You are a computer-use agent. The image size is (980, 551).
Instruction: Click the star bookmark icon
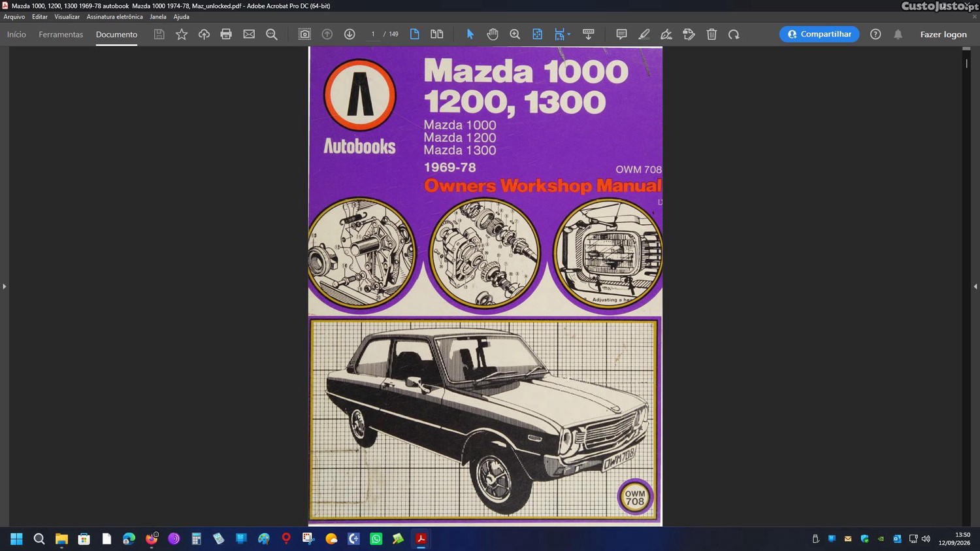point(182,35)
